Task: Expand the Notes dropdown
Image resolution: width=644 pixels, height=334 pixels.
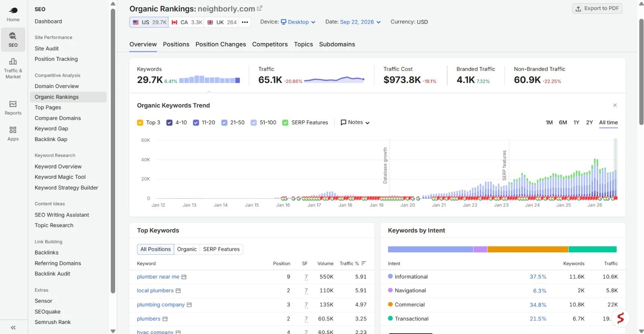Action: tap(355, 122)
